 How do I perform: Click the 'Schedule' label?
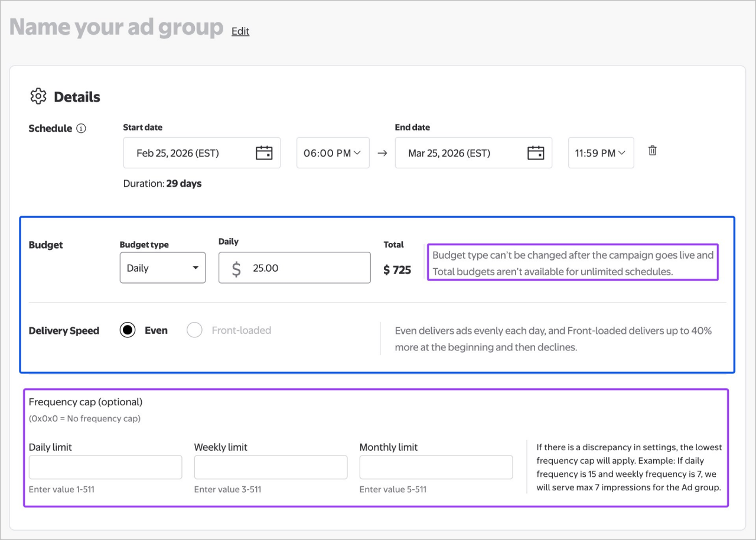pos(50,128)
